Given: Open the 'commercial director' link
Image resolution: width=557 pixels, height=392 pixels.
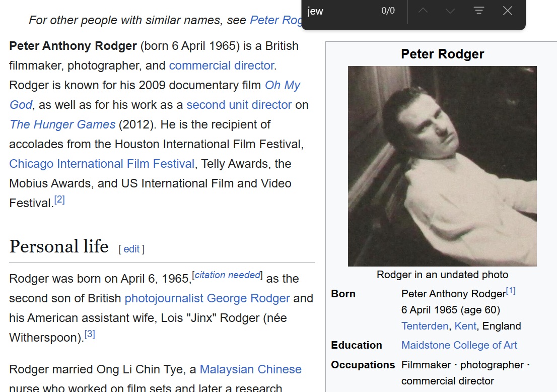Looking at the screenshot, I should pos(221,66).
